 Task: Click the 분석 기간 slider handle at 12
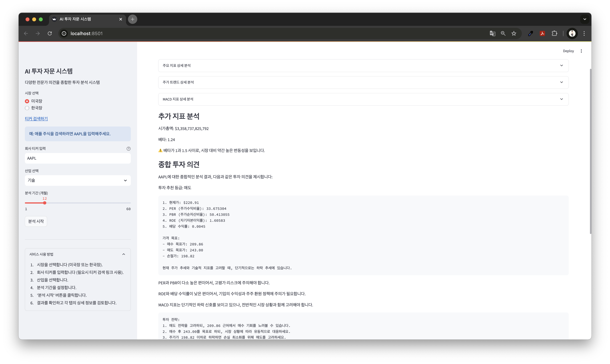coord(45,203)
